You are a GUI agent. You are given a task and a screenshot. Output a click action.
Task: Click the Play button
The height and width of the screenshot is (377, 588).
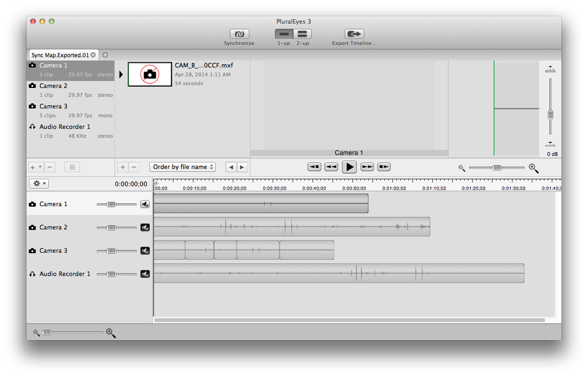click(349, 167)
